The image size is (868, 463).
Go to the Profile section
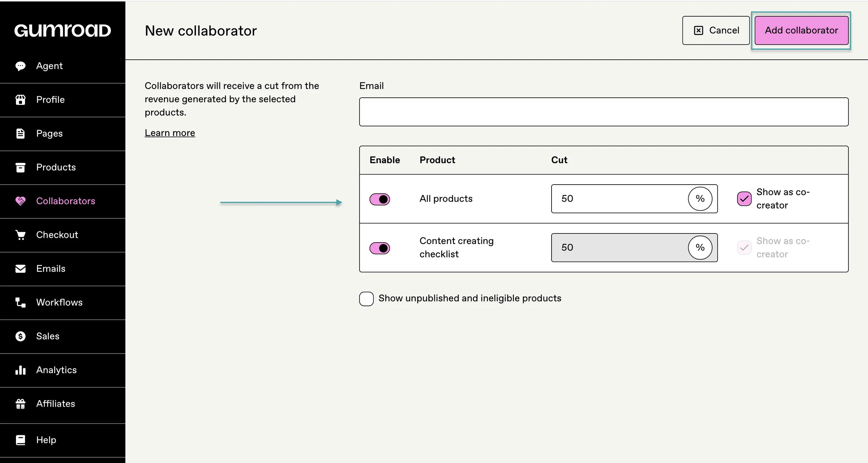point(63,100)
